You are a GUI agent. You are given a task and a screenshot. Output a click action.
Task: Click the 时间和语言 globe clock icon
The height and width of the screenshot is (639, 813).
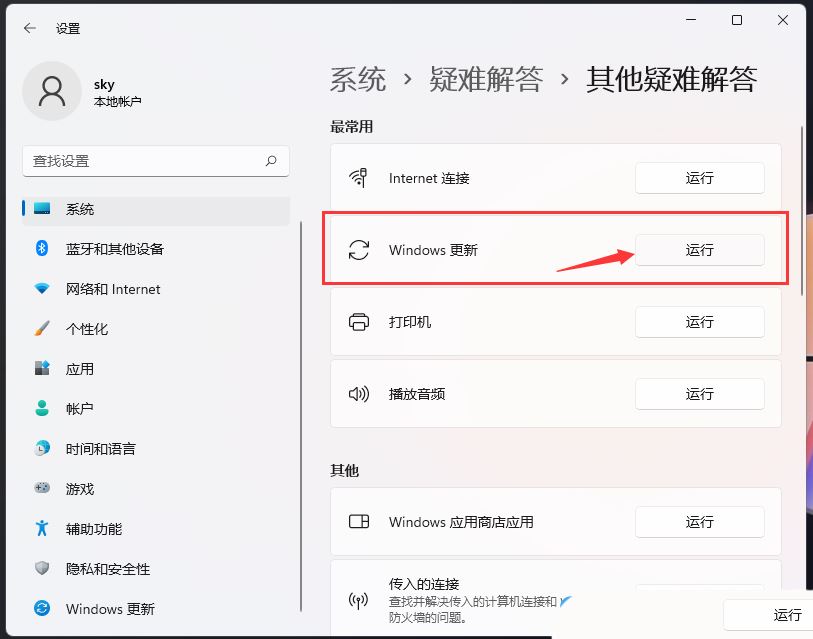(x=42, y=448)
